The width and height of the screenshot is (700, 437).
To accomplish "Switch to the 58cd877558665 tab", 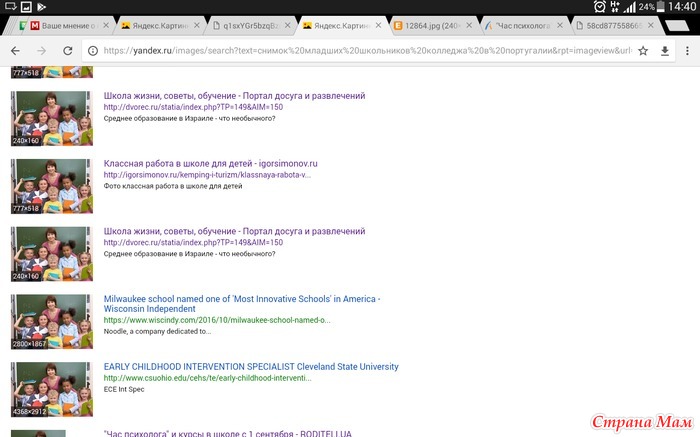I will [x=612, y=26].
